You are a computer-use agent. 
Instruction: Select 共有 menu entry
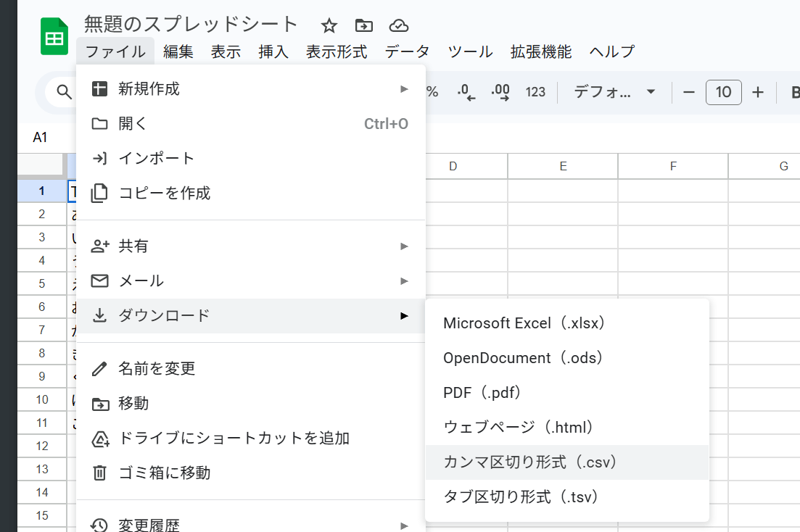(x=250, y=246)
